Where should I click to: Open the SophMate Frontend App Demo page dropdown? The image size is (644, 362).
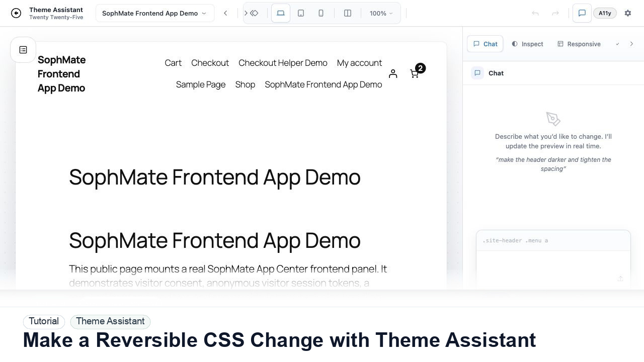coord(154,13)
